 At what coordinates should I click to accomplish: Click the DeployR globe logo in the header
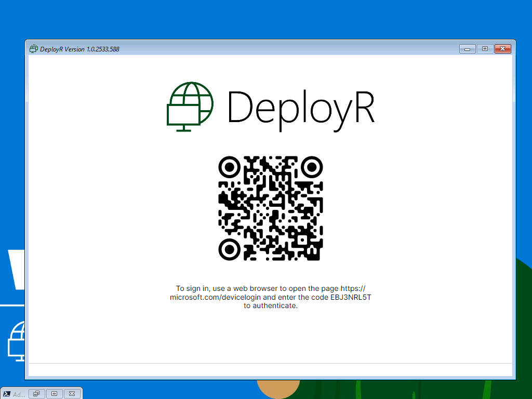190,107
